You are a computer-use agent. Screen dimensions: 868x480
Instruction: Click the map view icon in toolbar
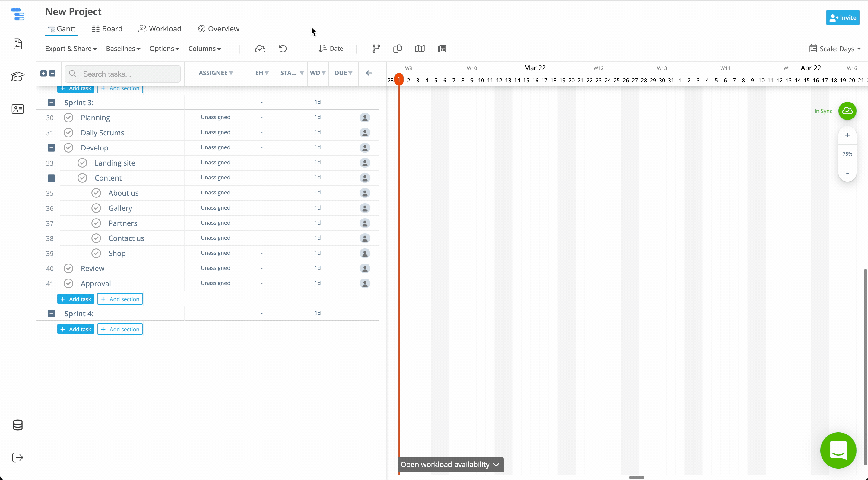(420, 49)
